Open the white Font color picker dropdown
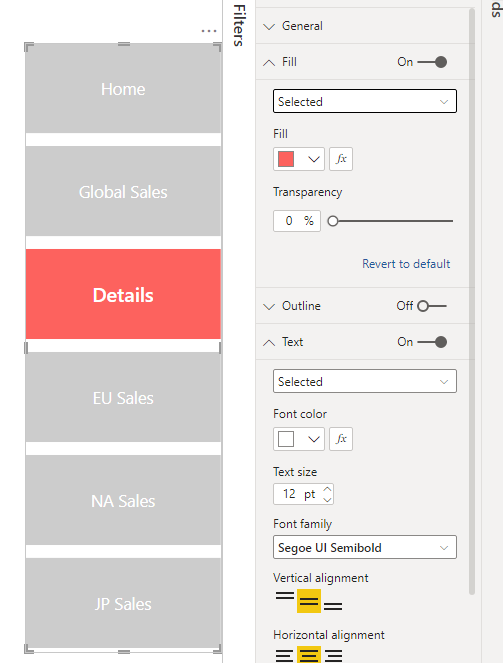Viewport: 503px width, 663px height. (x=299, y=439)
